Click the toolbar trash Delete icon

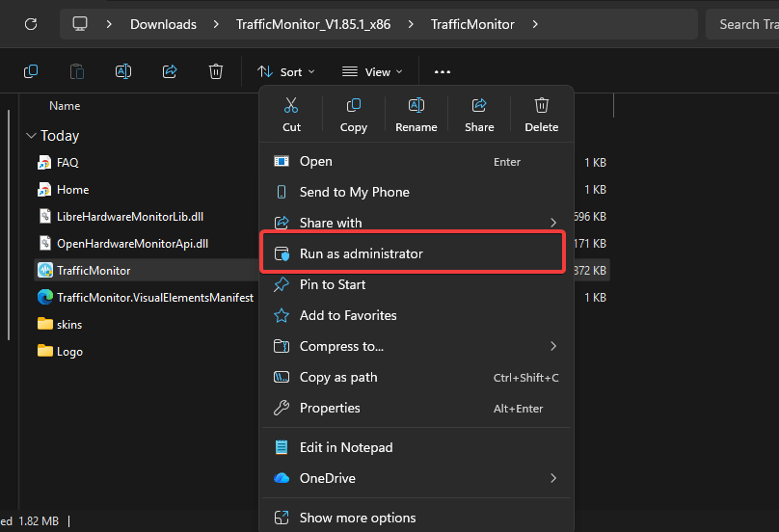pos(216,71)
